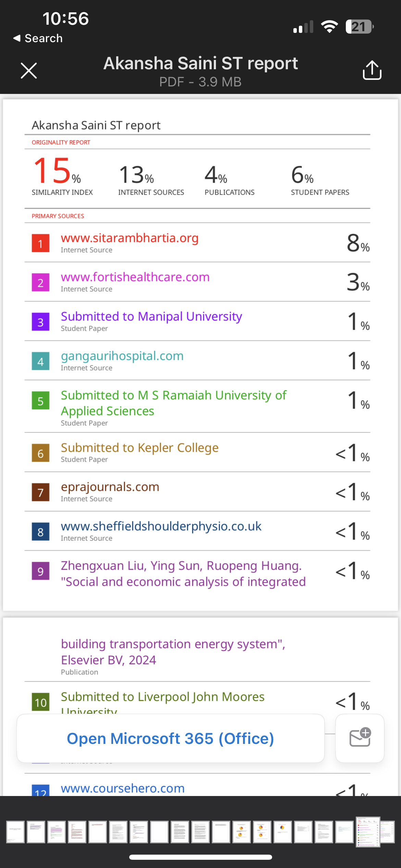Image resolution: width=401 pixels, height=868 pixels.
Task: Tap the magenta number 2 source badge
Action: point(40,282)
